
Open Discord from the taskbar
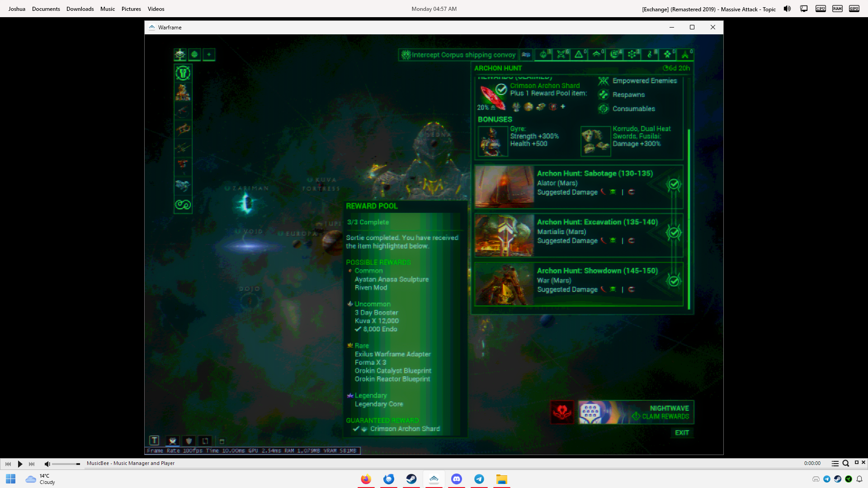click(457, 479)
